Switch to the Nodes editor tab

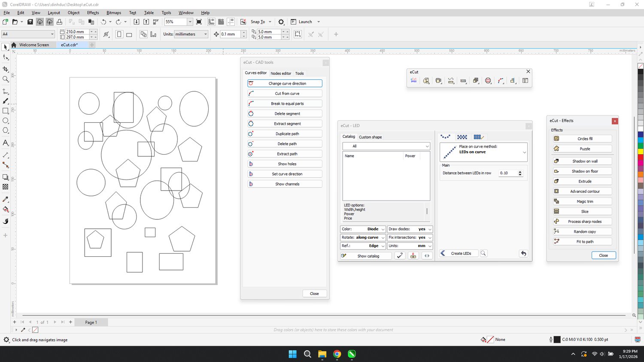click(281, 73)
